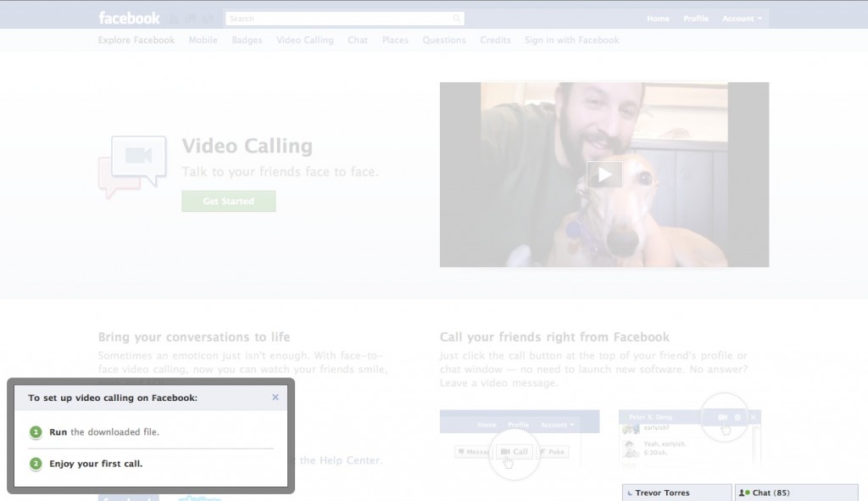Click the friend requests icon in header
Image resolution: width=868 pixels, height=501 pixels.
pos(173,19)
